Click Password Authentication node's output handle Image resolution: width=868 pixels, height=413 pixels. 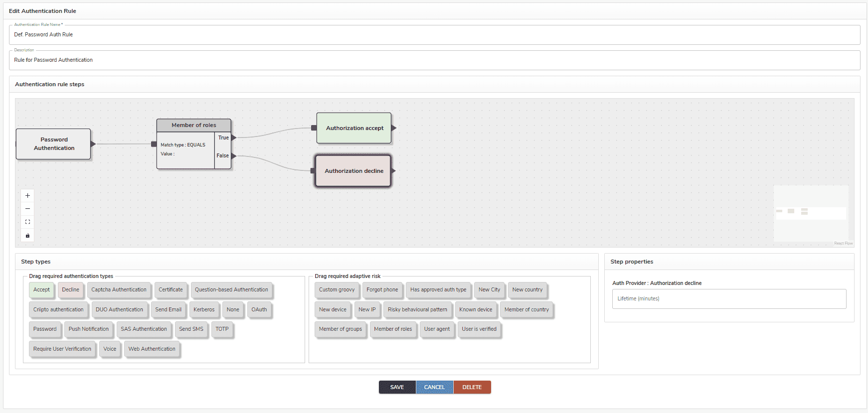click(x=93, y=144)
